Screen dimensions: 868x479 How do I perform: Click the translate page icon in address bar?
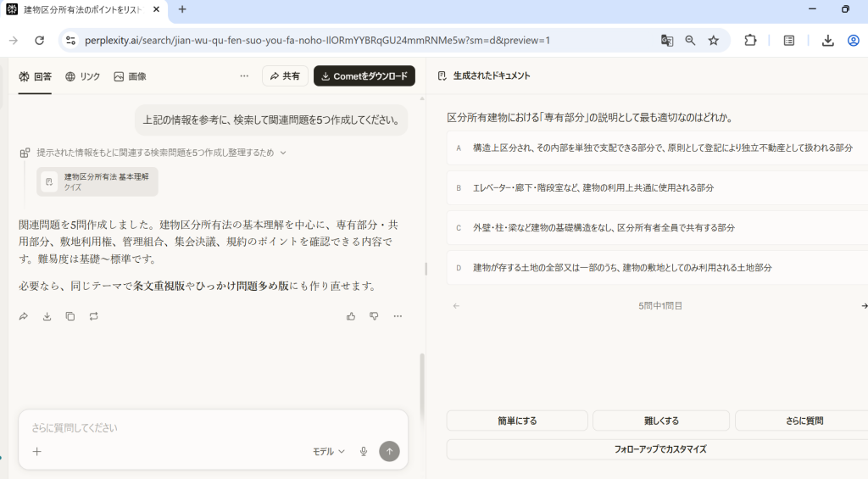point(667,40)
